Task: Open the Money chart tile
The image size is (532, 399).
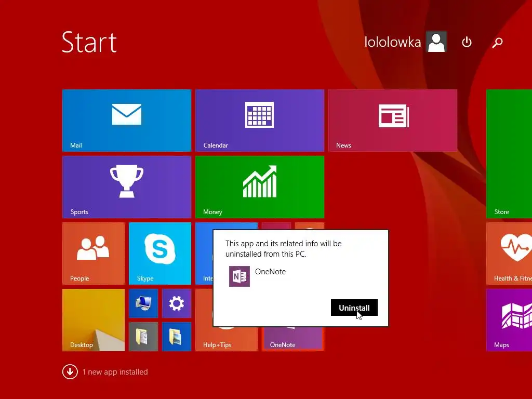Action: pos(260,187)
